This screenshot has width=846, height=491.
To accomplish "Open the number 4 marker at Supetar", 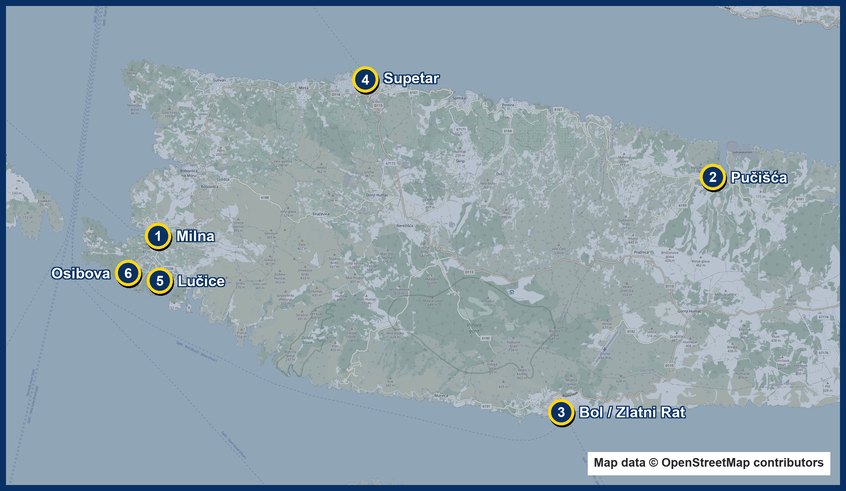I will click(365, 80).
